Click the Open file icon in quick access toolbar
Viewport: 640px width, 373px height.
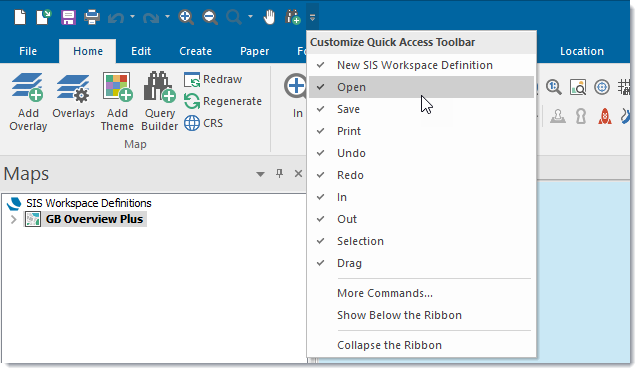[43, 17]
